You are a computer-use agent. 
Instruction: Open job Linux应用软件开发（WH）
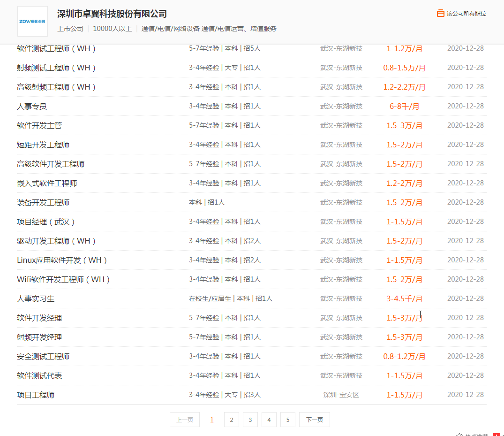[62, 260]
